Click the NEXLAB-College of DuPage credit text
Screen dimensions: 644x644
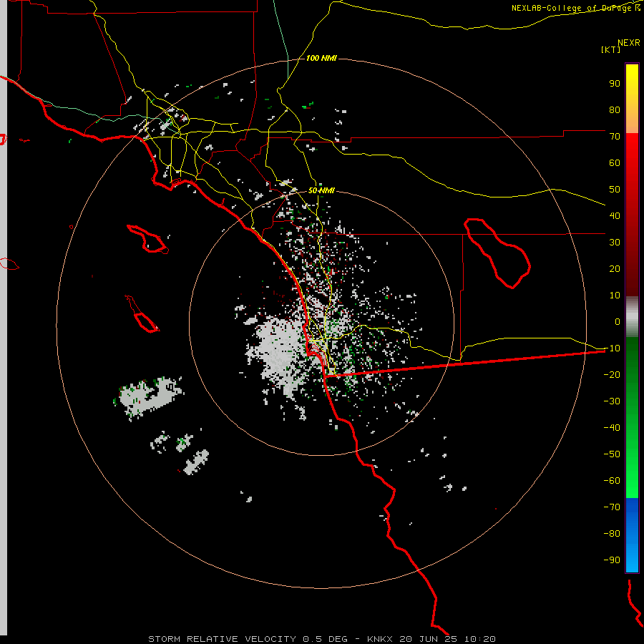pos(576,8)
